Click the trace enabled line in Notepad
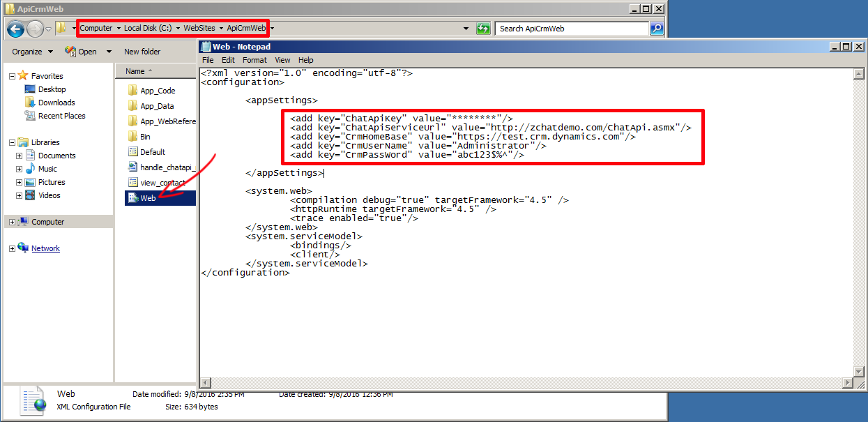Viewport: 868px width, 422px height. [354, 218]
